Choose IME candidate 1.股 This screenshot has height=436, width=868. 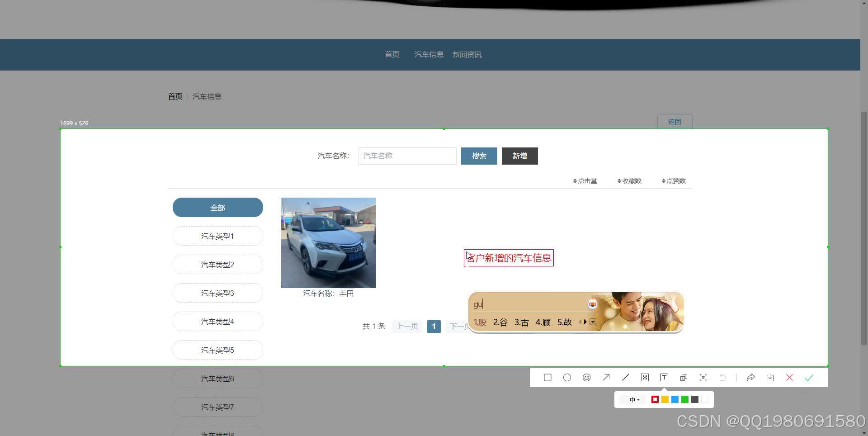480,322
